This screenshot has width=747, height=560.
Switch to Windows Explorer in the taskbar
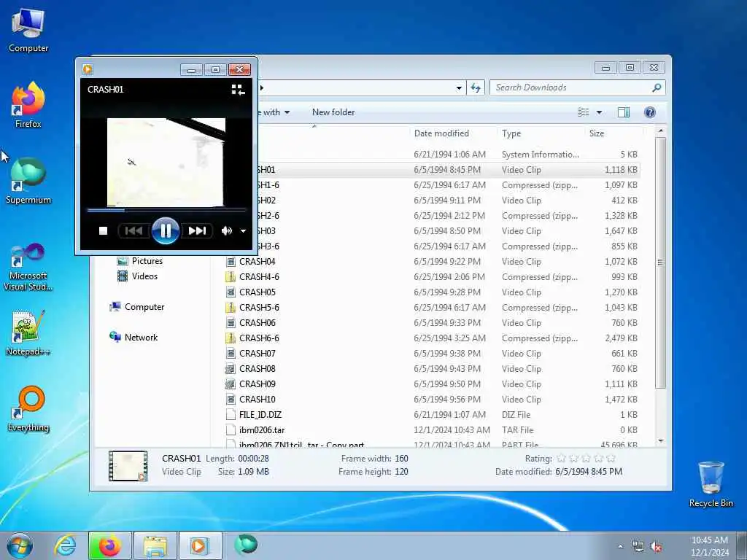coord(155,545)
